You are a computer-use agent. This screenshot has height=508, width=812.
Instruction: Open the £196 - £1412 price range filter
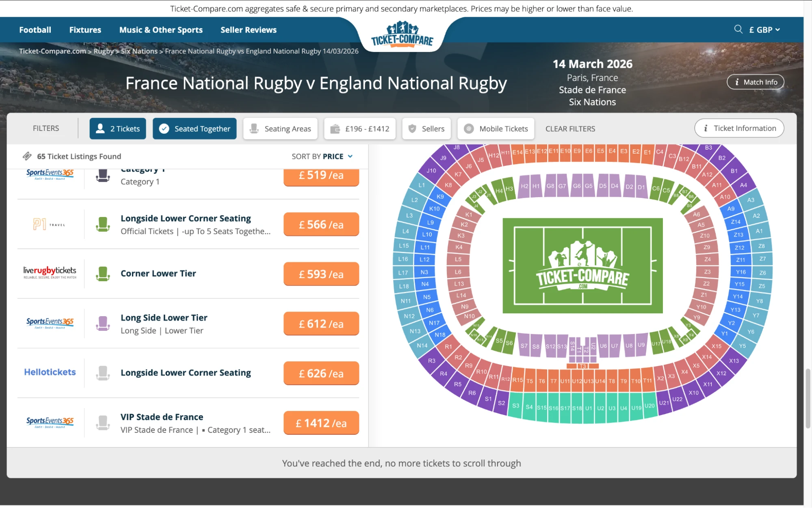coord(359,128)
